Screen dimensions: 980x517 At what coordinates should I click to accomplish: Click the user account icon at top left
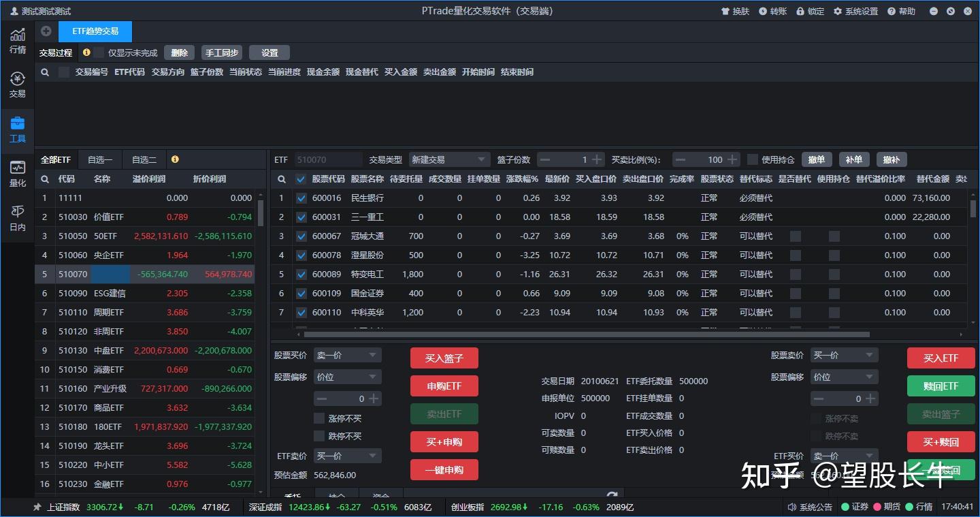14,12
